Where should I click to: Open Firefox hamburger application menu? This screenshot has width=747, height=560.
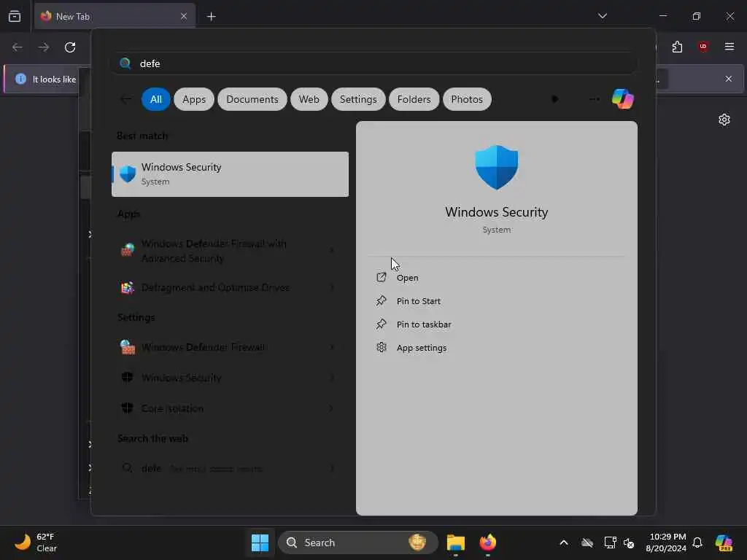click(729, 47)
